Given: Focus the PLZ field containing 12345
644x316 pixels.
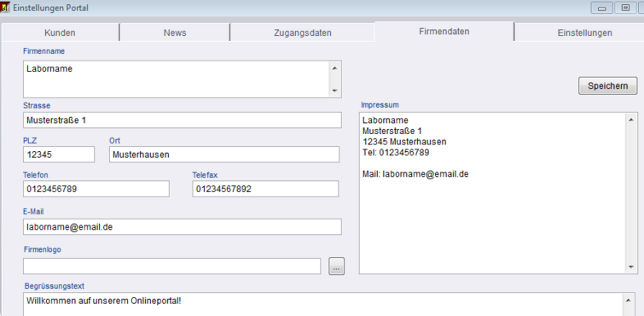Looking at the screenshot, I should click(x=59, y=155).
